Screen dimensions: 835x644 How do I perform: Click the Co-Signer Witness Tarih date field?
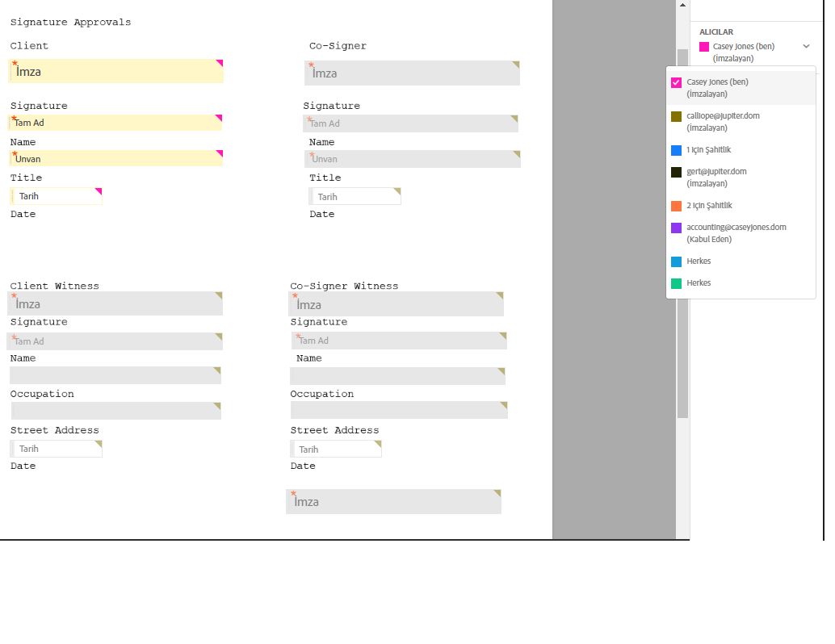(336, 450)
